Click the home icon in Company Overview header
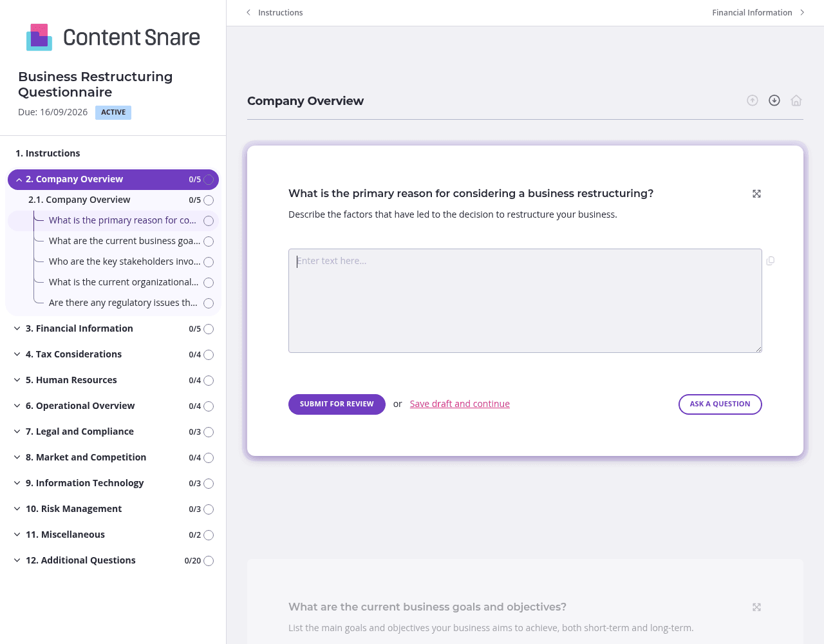The image size is (824, 644). coord(796,100)
